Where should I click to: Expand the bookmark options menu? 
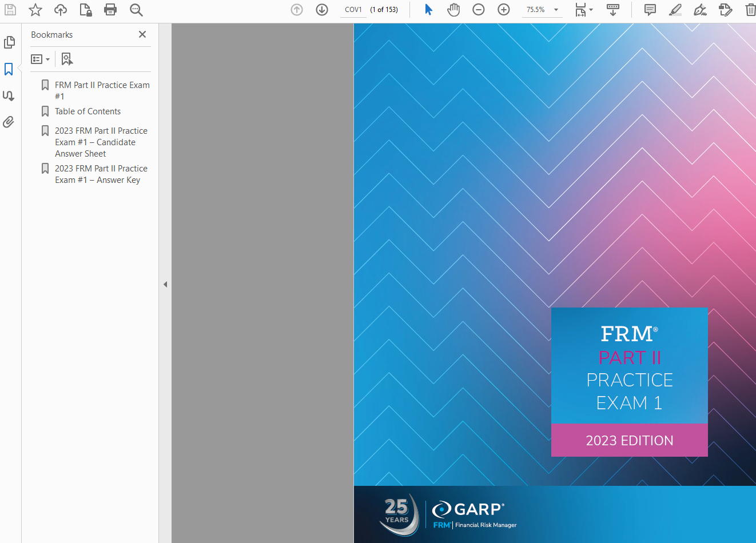40,59
